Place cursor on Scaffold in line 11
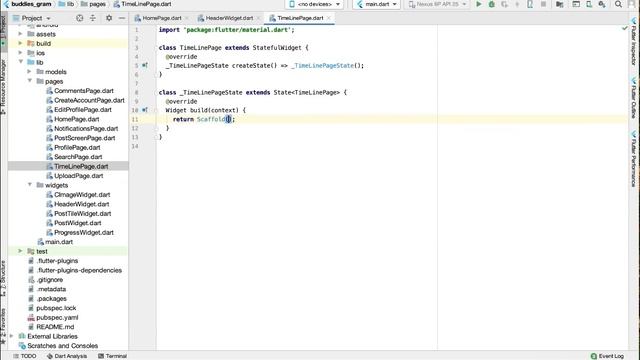640x360 pixels. tap(211, 119)
